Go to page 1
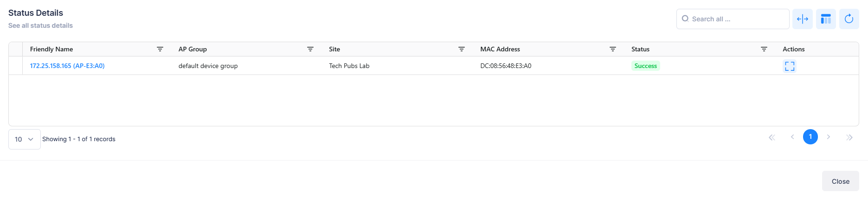Viewport: 868px width, 199px height. tap(810, 137)
